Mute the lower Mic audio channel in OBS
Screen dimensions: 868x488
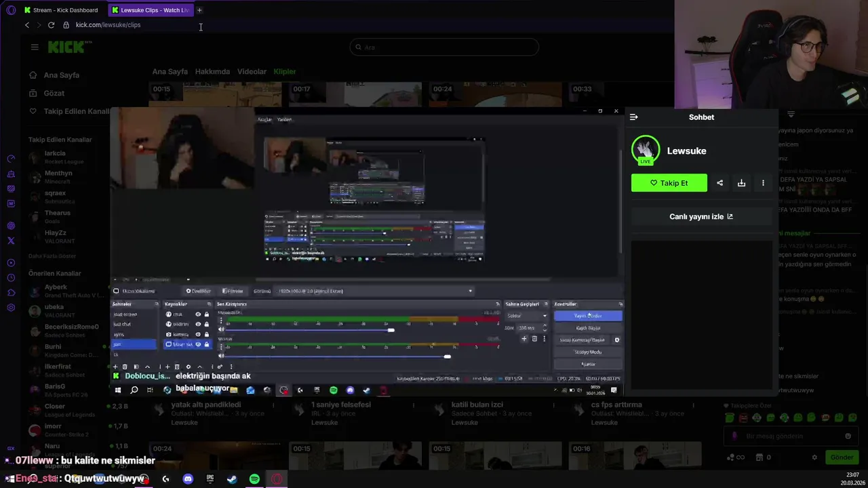click(x=221, y=356)
